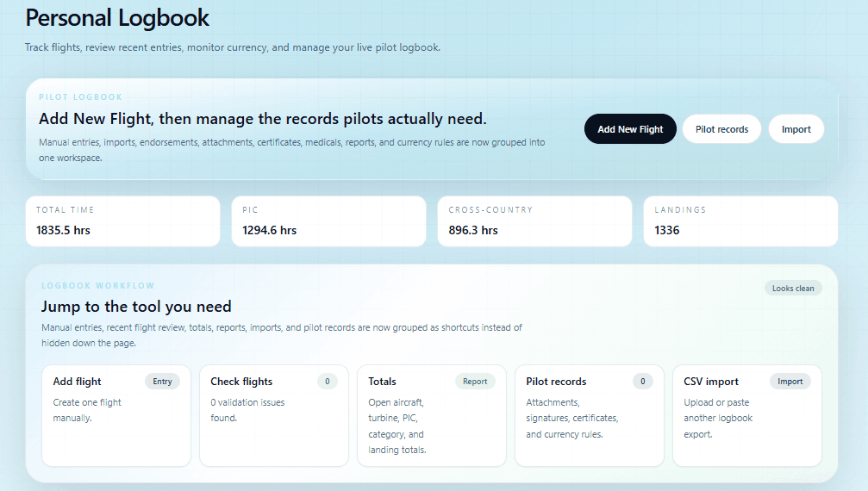Click the '1294.6 hrs' value
Viewport: 868px width, 491px height.
[270, 231]
